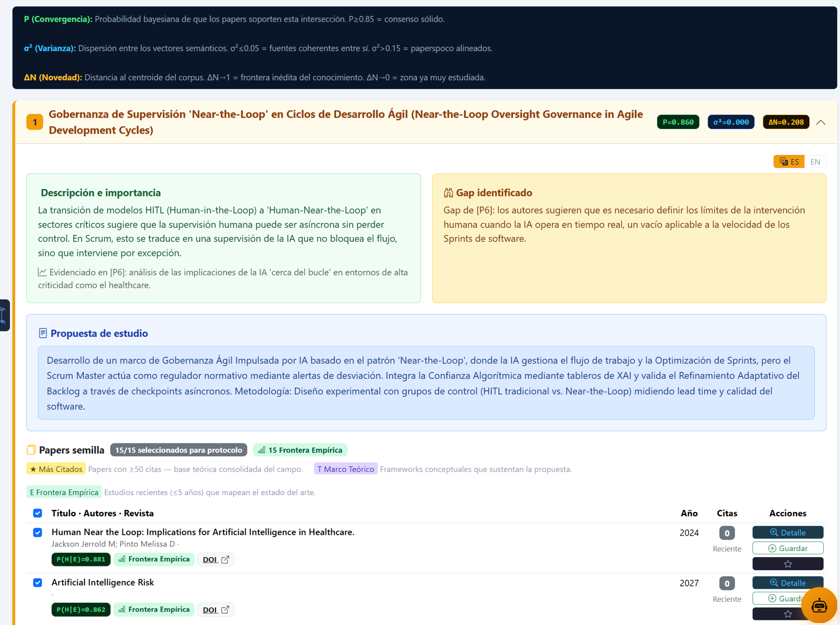Switch the description language to EN
Viewport: 840px width, 625px height.
(815, 162)
